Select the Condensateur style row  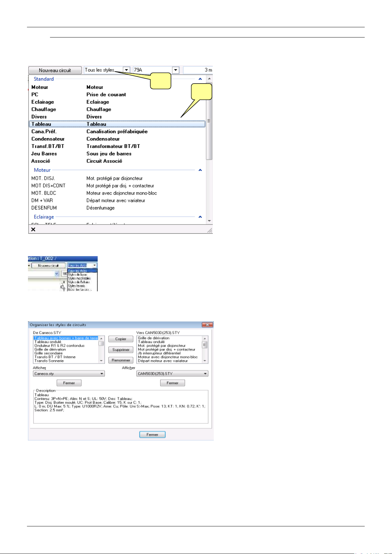point(117,139)
